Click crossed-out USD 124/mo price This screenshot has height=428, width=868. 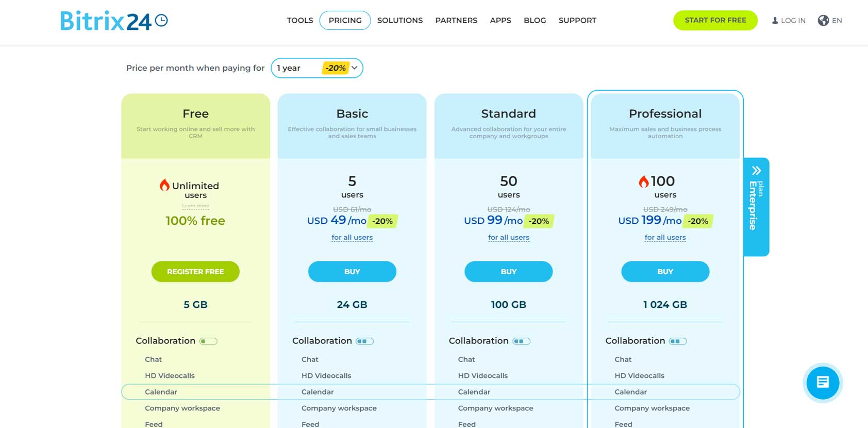pyautogui.click(x=509, y=209)
